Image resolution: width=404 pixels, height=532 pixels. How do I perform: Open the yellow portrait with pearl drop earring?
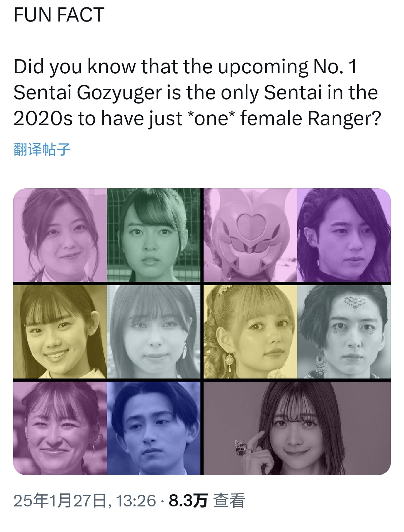coord(250,331)
